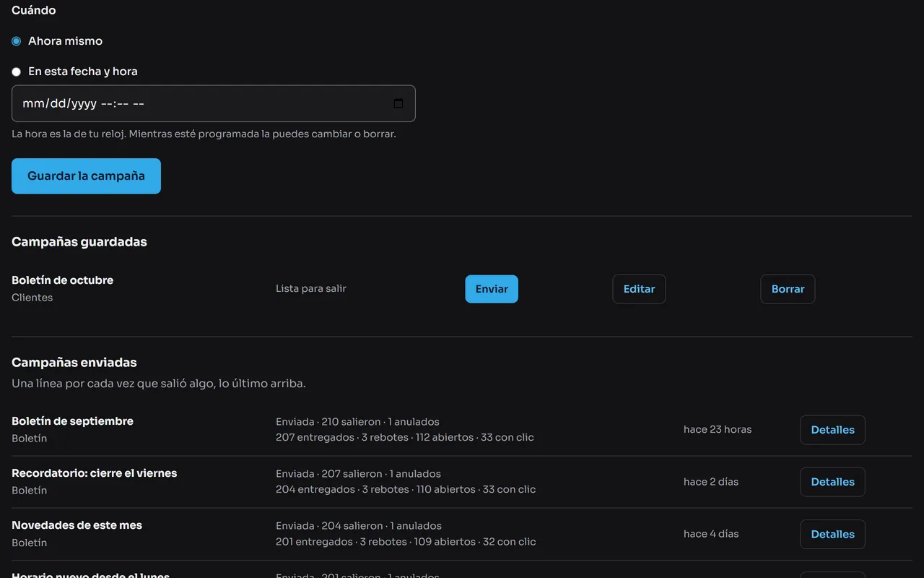Open Detalles for Novedades de este mes

pyautogui.click(x=832, y=534)
